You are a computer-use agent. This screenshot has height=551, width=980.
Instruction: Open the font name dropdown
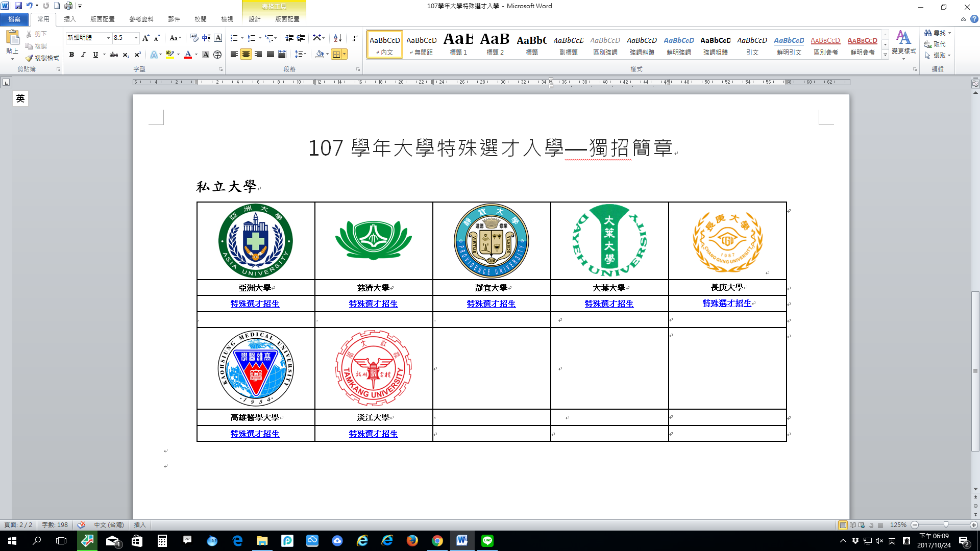coord(108,38)
